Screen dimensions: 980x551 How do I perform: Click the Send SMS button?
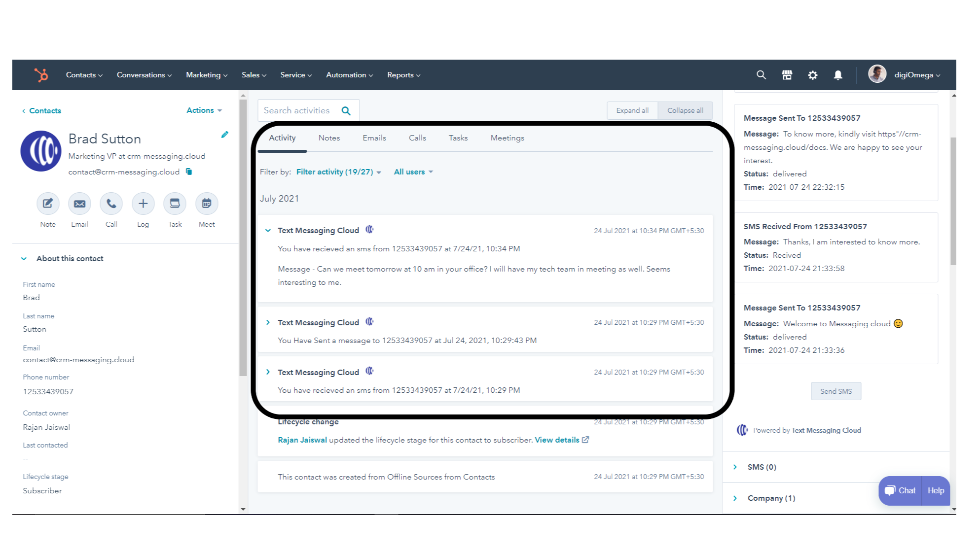836,391
